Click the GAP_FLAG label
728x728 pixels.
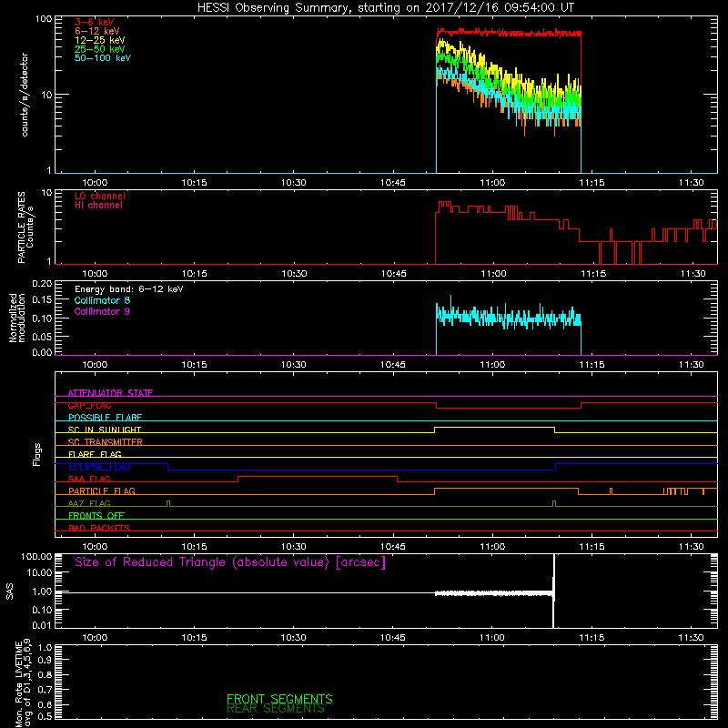[x=89, y=405]
